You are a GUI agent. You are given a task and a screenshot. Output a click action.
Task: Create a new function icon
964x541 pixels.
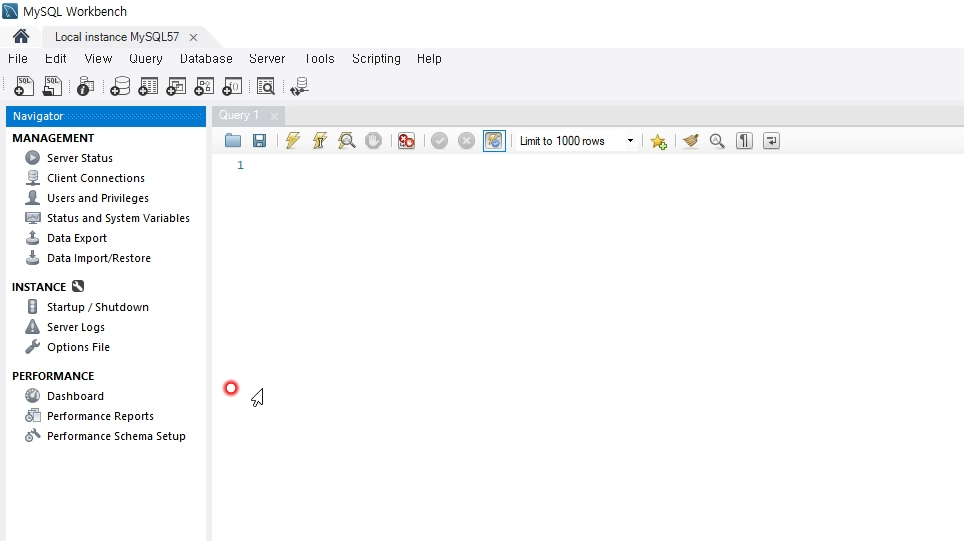232,86
